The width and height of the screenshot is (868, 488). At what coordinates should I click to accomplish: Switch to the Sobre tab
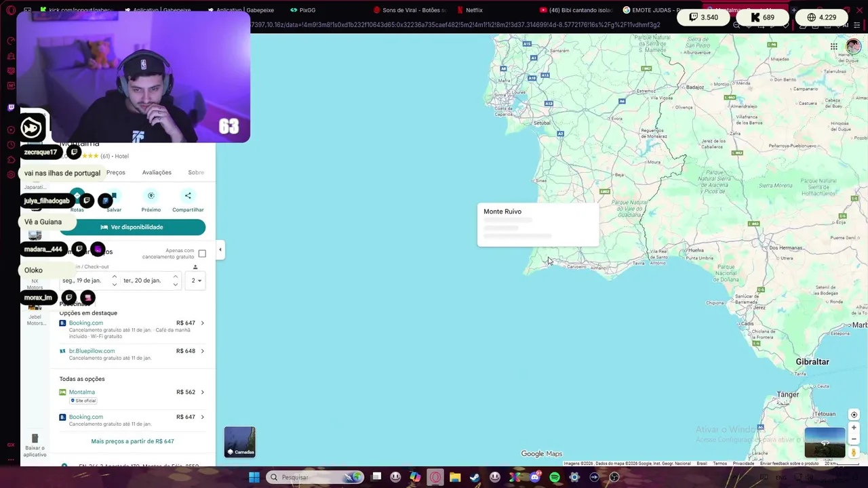click(x=196, y=173)
